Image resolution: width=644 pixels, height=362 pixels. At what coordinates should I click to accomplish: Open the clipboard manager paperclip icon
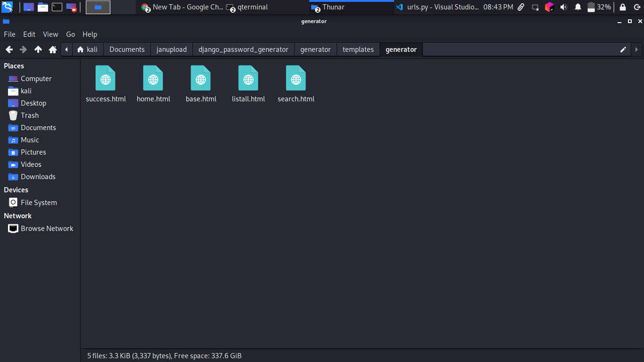521,7
